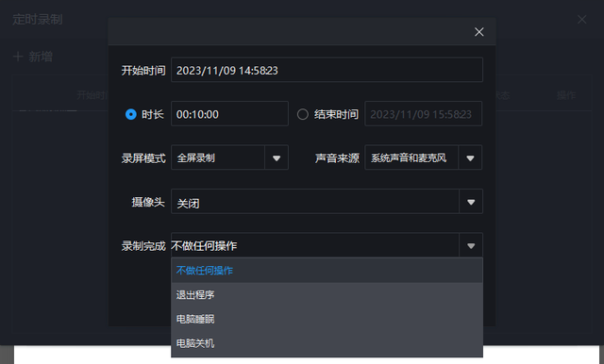Open the 录屏模式 dropdown arrow
The width and height of the screenshot is (604, 364).
[277, 157]
